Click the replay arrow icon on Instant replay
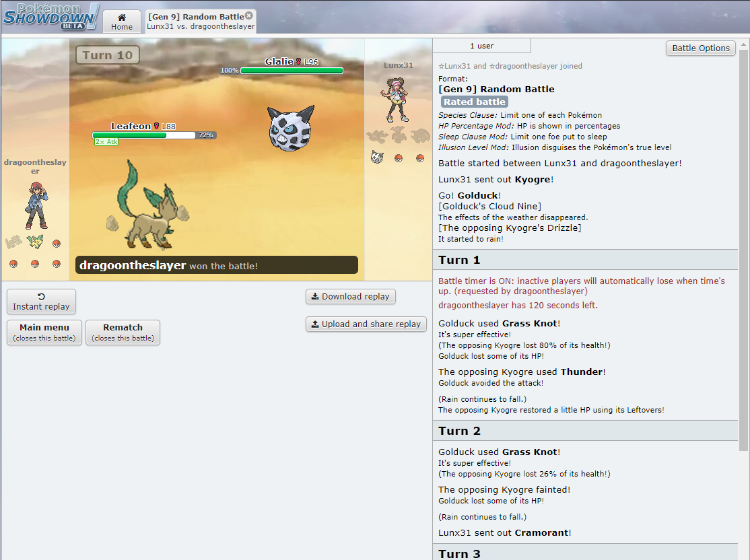Screen dimensions: 750x560 tap(41, 297)
